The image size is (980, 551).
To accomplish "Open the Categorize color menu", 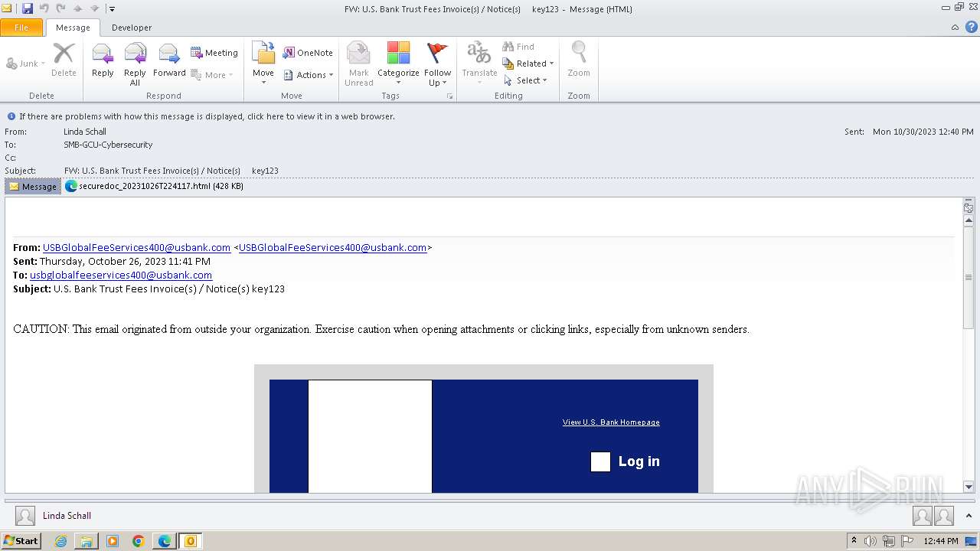I will pos(398,64).
